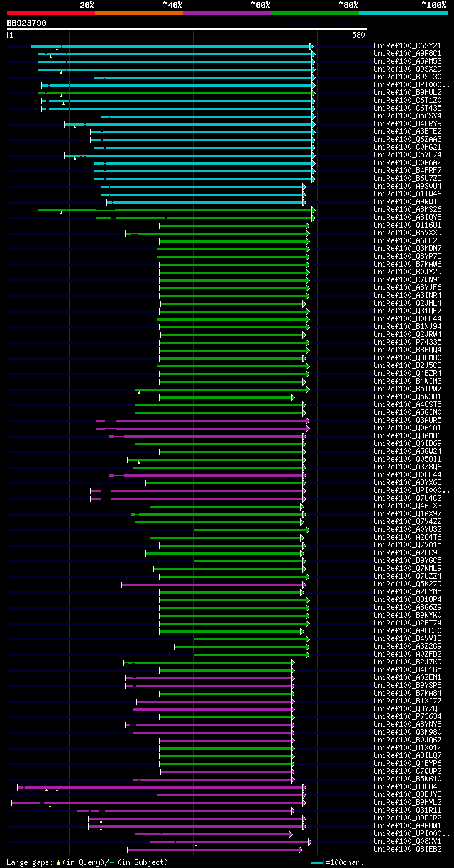
Task: Click the purple ~60% identity legend segment
Action: (227, 13)
